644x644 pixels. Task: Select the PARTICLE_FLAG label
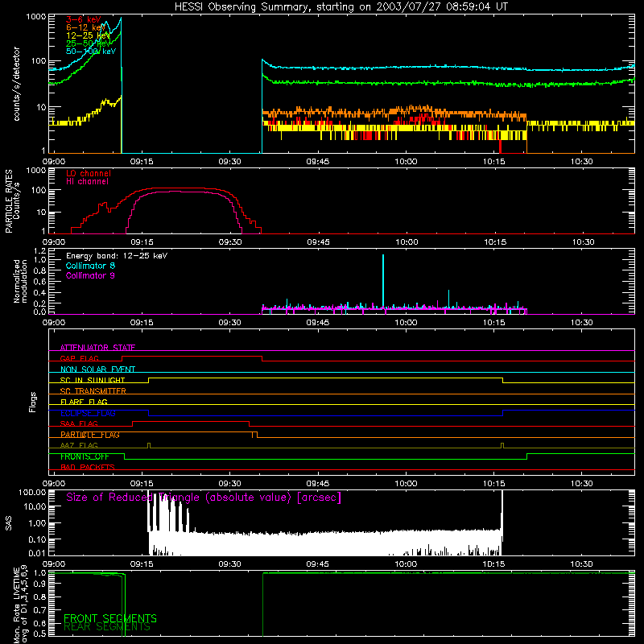(x=90, y=435)
